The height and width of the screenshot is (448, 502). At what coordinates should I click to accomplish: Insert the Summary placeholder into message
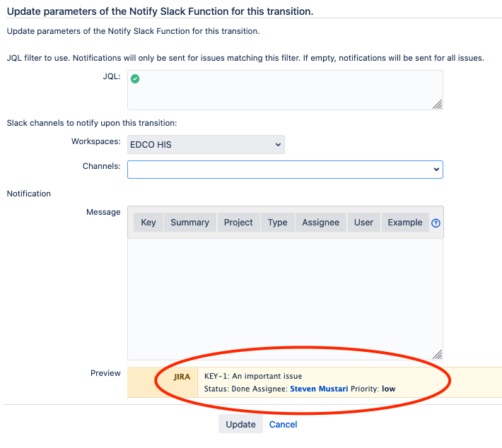[x=190, y=223]
